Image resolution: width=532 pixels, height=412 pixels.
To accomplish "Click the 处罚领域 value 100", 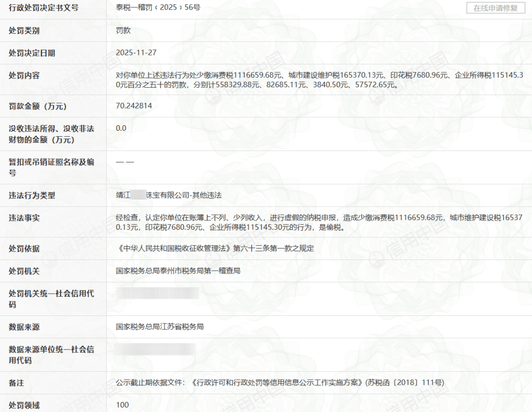I will [x=122, y=405].
